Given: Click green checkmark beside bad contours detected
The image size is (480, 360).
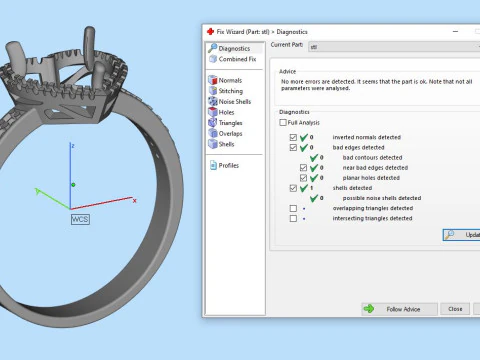Looking at the screenshot, I should click(x=314, y=157).
